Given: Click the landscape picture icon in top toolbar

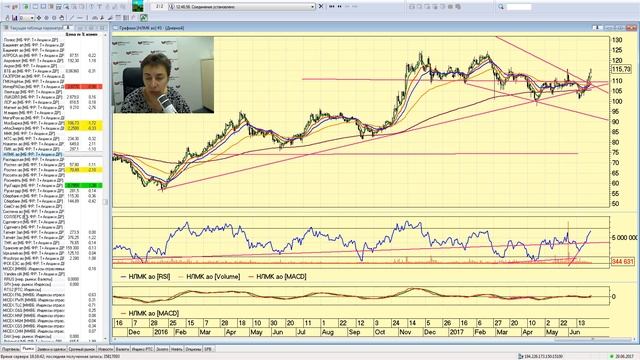Looking at the screenshot, I should pos(138,6).
